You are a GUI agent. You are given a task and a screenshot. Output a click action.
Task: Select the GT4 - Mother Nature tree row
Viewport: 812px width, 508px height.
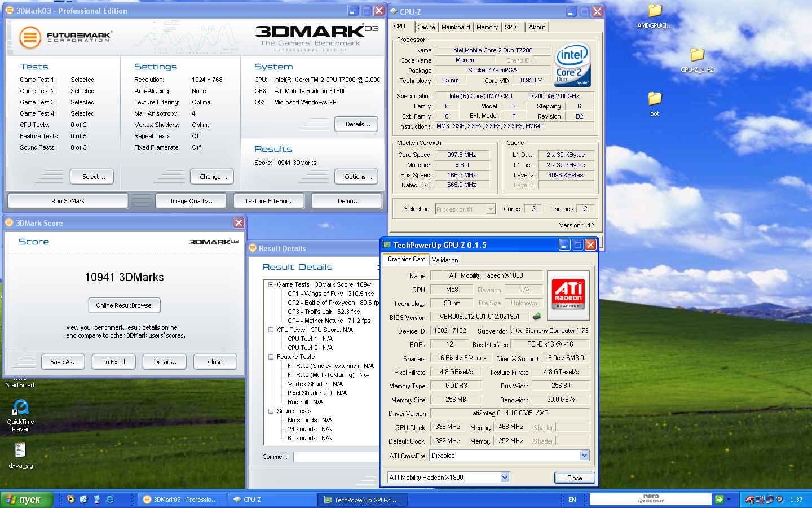click(x=329, y=321)
